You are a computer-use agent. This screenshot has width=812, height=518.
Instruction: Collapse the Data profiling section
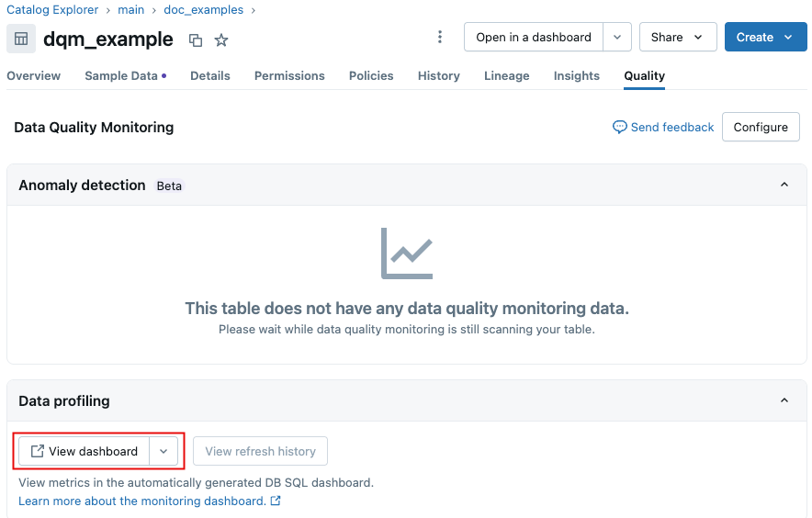point(784,400)
